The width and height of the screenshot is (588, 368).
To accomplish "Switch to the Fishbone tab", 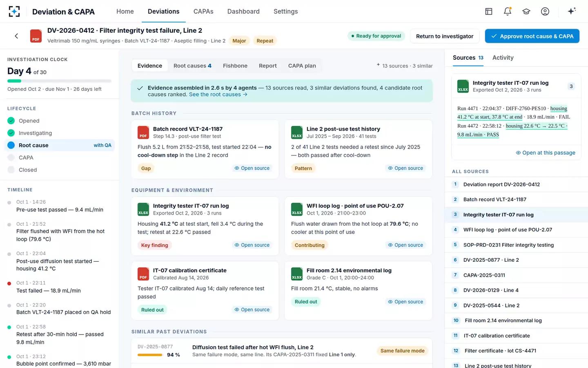I will tap(235, 66).
